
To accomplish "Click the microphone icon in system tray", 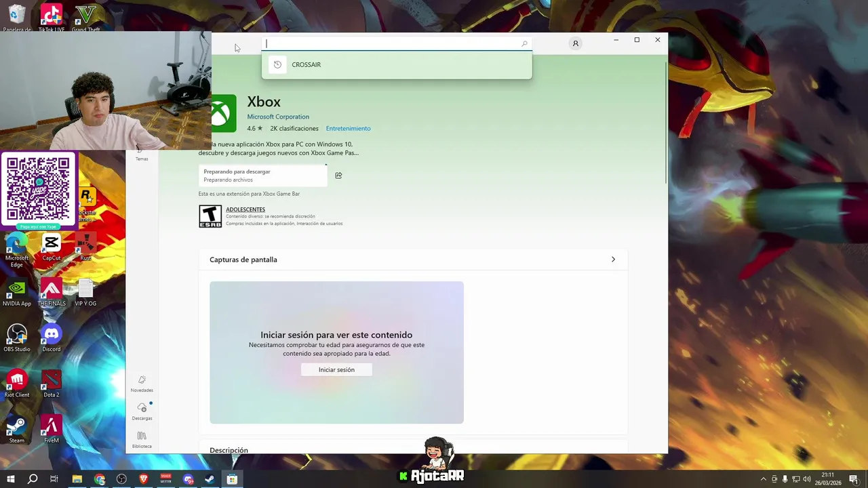I will [x=785, y=479].
